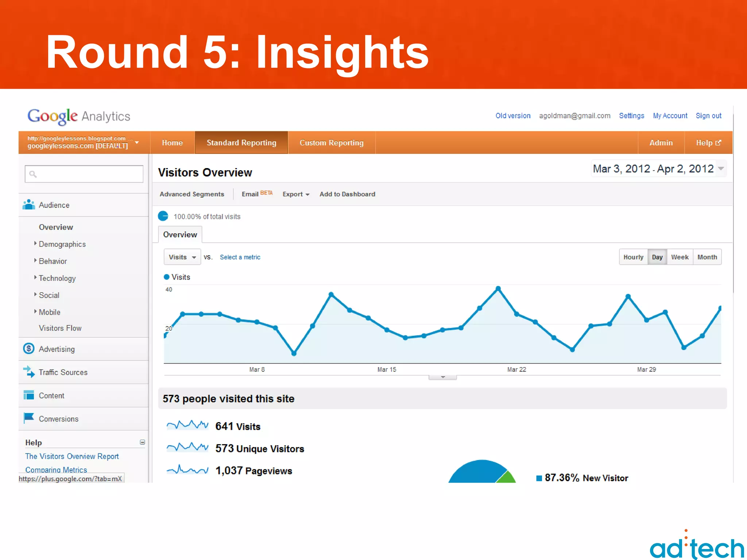The width and height of the screenshot is (747, 560).
Task: Collapse the Help panel minus icon
Action: (x=142, y=442)
